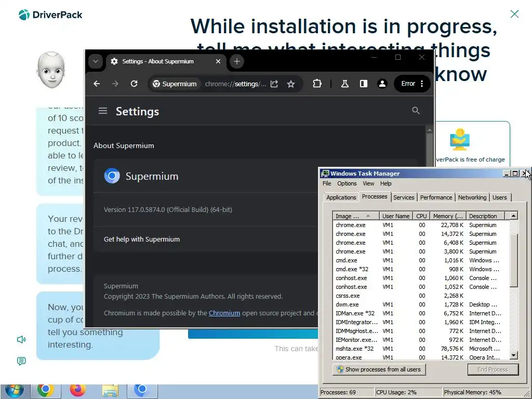The image size is (532, 399).
Task: Select the cmd.exe *32 process
Action: pos(421,269)
